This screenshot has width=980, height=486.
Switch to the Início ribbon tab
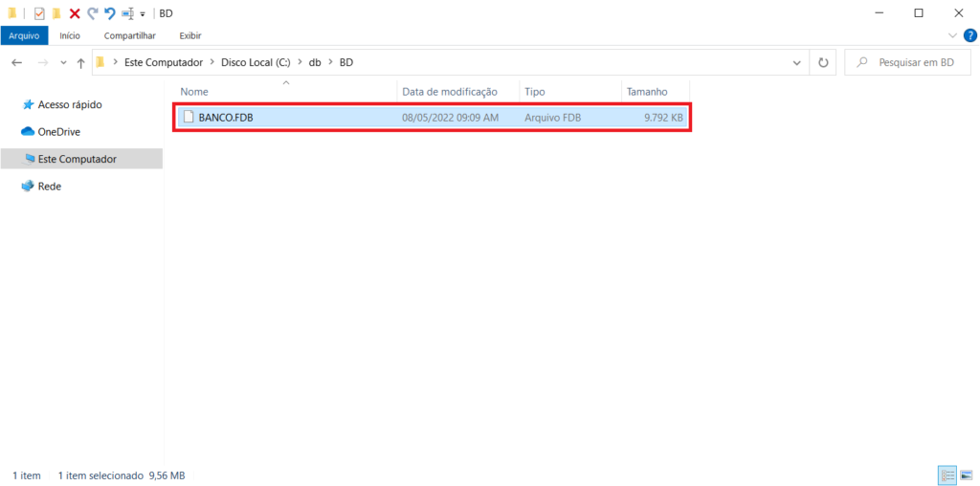[70, 35]
